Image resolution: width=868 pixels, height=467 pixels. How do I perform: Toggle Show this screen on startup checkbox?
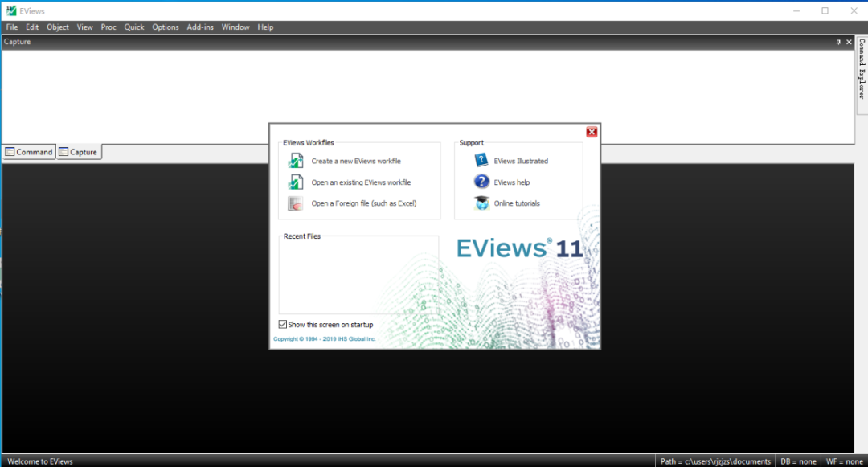pyautogui.click(x=283, y=324)
